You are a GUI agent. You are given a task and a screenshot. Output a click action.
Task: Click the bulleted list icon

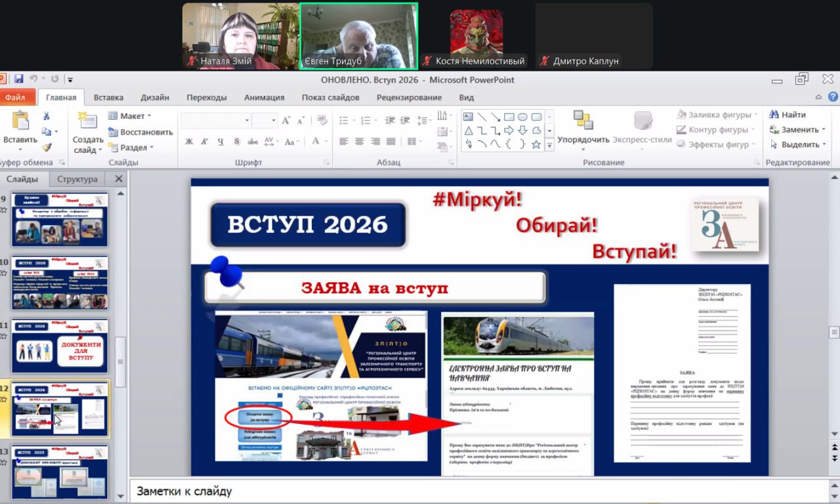tap(343, 121)
